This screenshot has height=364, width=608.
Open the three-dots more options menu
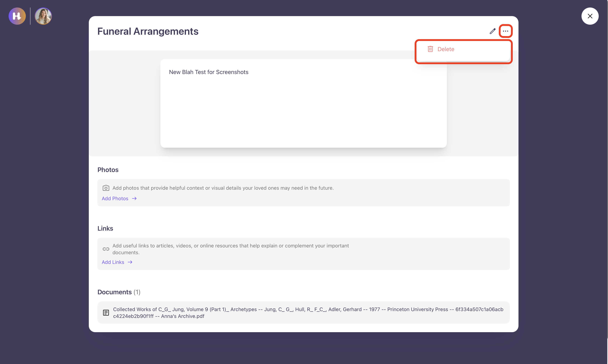pos(505,31)
